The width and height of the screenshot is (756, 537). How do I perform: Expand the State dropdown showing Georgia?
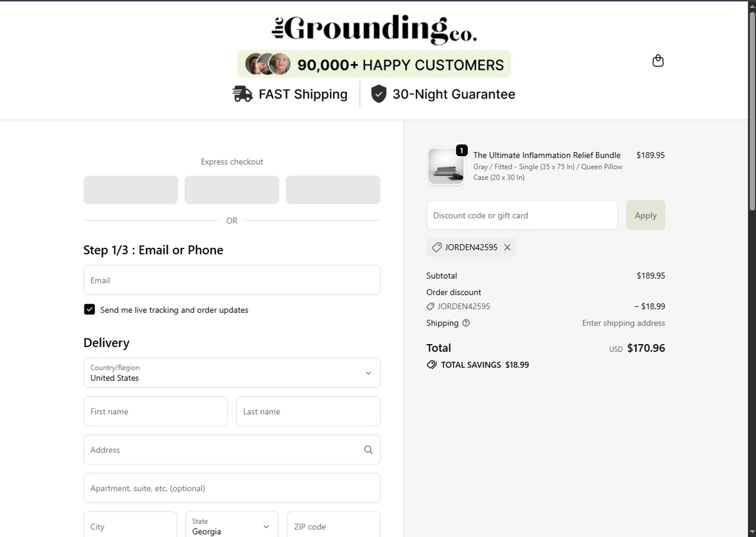[x=231, y=526]
